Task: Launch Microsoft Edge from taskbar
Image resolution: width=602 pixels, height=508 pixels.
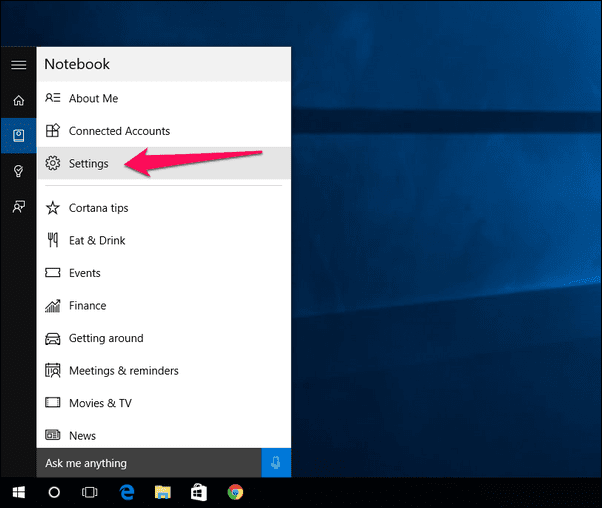Action: 127,492
